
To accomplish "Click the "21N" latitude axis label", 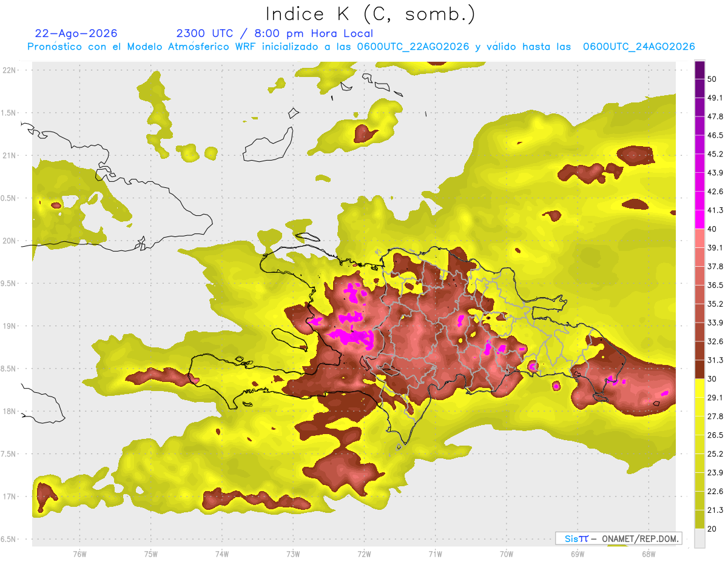I will [x=10, y=155].
